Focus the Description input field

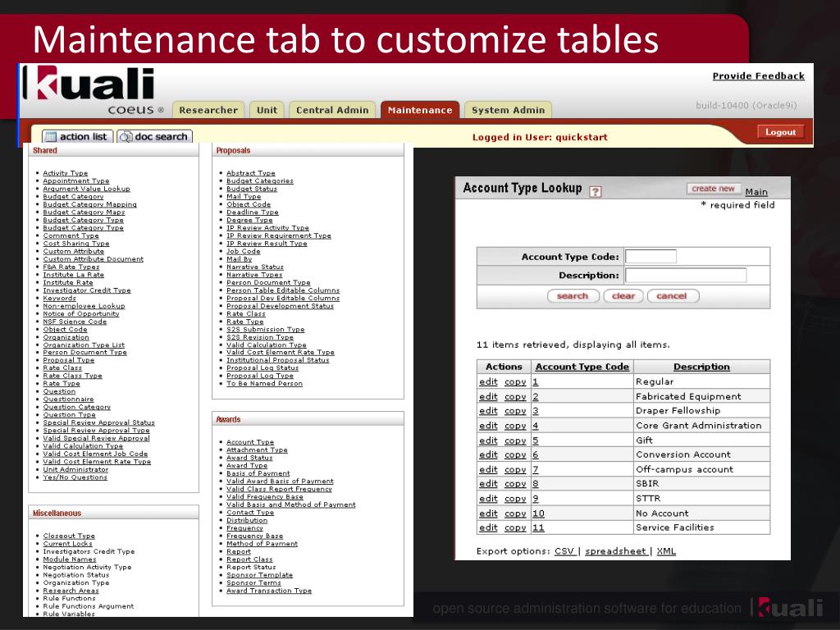686,275
